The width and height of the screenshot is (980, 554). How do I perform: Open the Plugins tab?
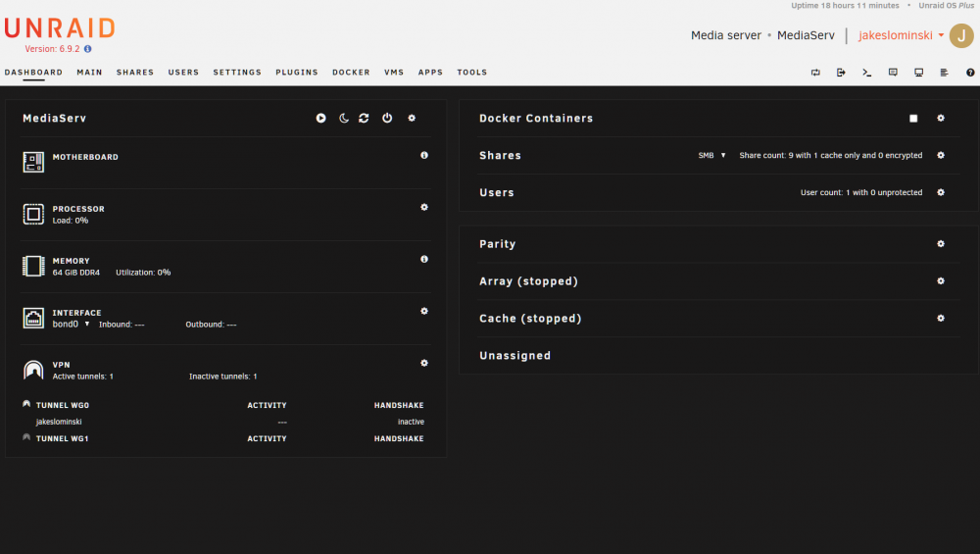pyautogui.click(x=297, y=73)
